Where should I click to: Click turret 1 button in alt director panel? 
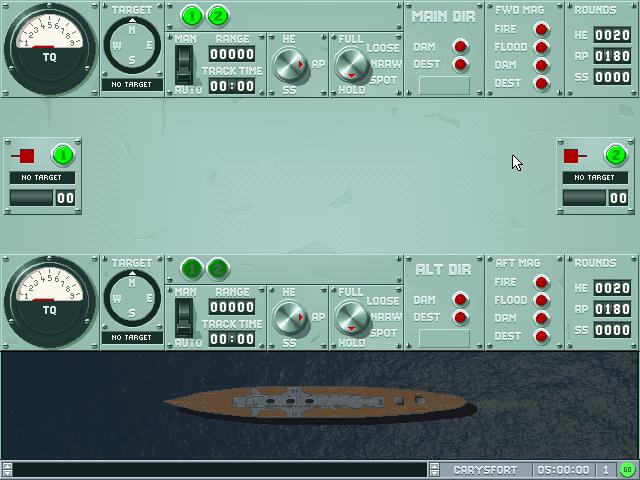tap(192, 268)
